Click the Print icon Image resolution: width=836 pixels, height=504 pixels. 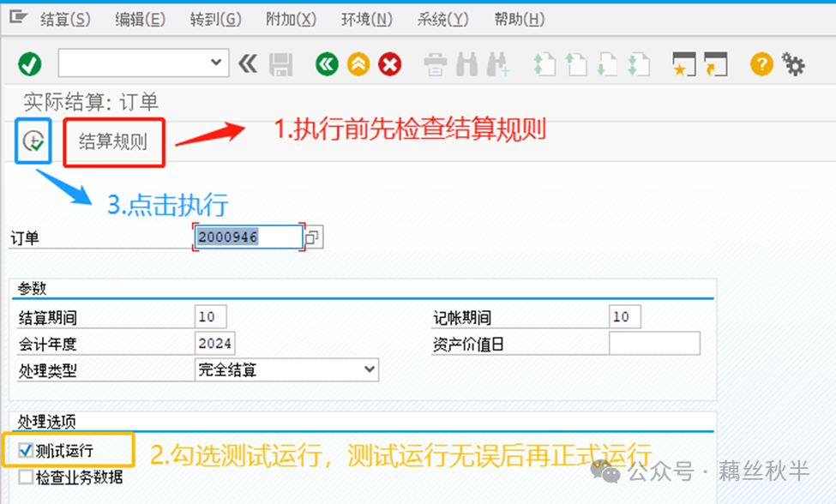click(x=435, y=64)
